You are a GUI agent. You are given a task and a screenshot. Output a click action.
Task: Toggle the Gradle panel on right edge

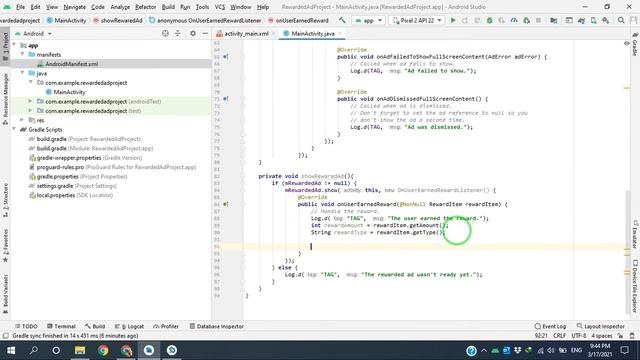635,44
